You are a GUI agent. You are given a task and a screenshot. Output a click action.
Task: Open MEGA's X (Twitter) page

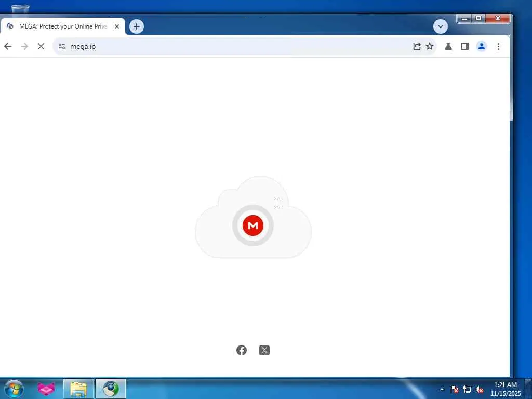[x=264, y=350]
